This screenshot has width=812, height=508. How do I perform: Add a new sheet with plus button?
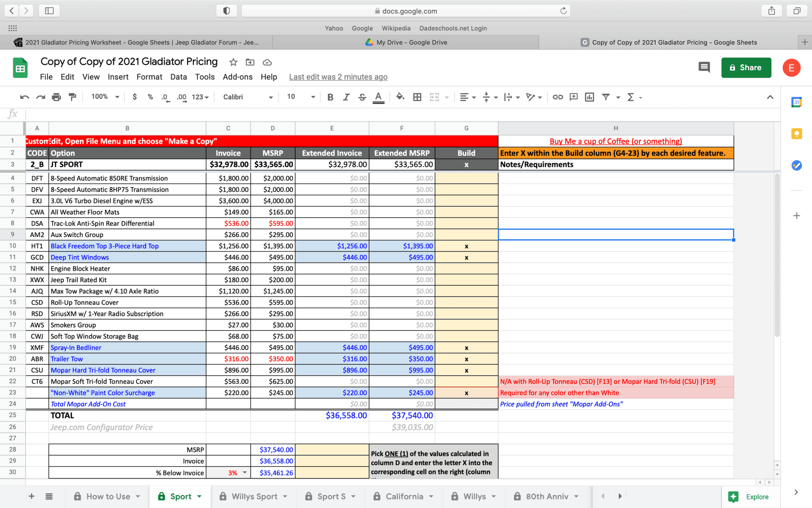pos(31,496)
